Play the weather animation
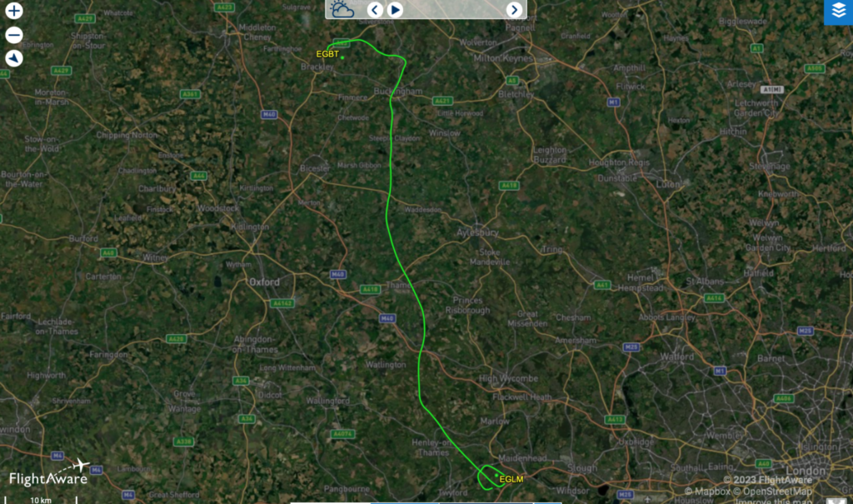This screenshot has height=504, width=853. point(395,10)
